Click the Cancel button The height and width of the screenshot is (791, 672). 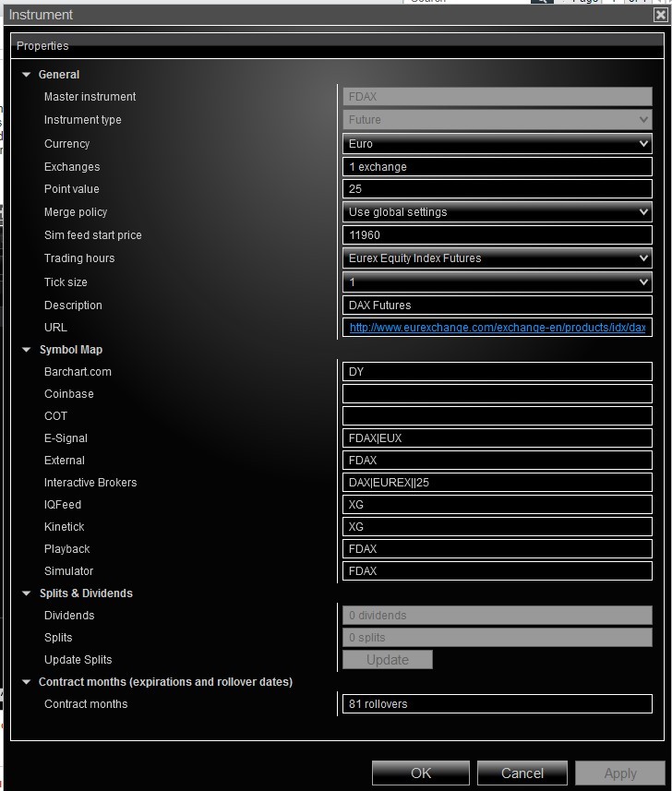[522, 773]
